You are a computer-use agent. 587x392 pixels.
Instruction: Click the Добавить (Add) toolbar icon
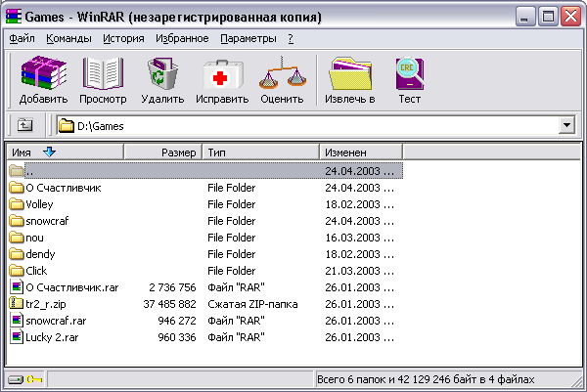point(43,73)
